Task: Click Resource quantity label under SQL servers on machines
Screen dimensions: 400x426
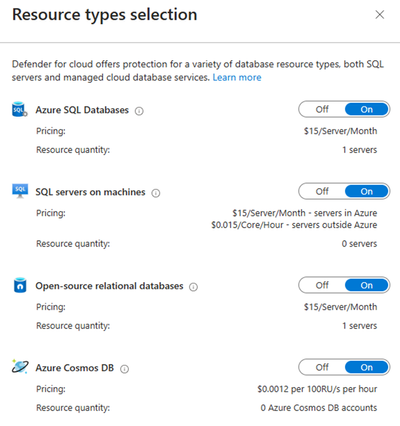Action: point(73,244)
